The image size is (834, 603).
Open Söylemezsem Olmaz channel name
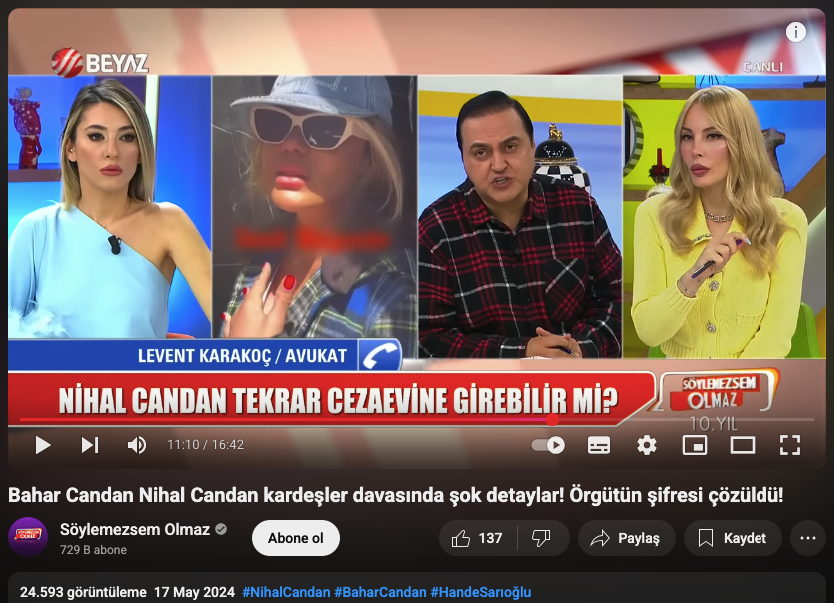[135, 530]
